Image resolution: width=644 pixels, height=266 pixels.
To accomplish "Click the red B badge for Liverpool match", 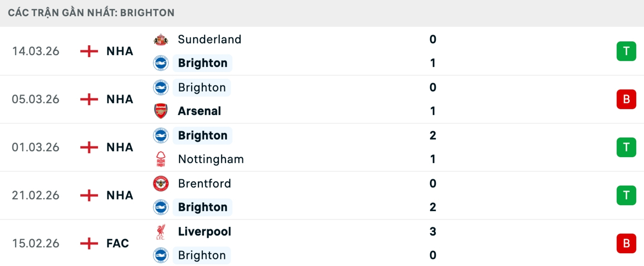I will pyautogui.click(x=626, y=243).
